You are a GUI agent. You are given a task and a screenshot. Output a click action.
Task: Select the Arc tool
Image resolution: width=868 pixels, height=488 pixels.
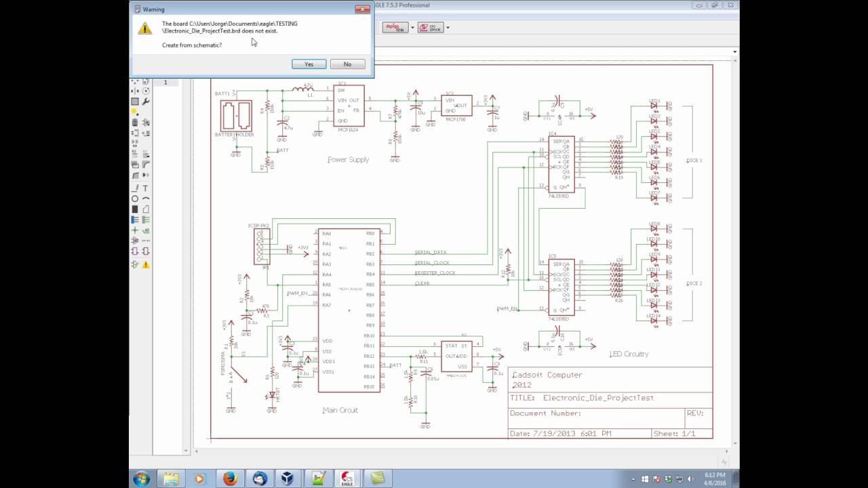pyautogui.click(x=146, y=198)
